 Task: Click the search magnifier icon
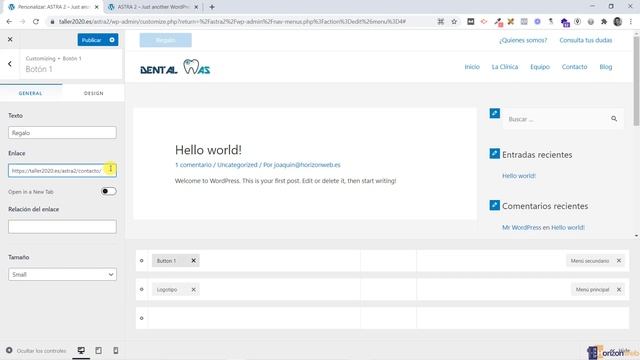coord(614,119)
